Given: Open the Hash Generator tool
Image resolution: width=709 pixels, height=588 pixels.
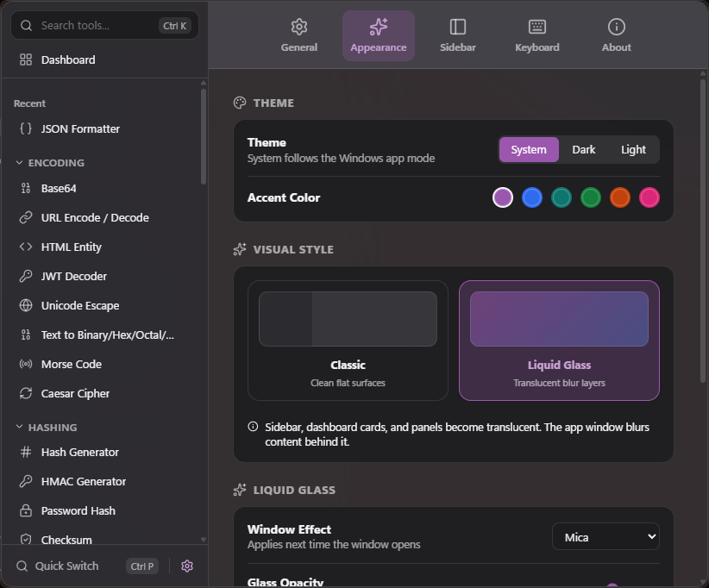Looking at the screenshot, I should pyautogui.click(x=105, y=452).
